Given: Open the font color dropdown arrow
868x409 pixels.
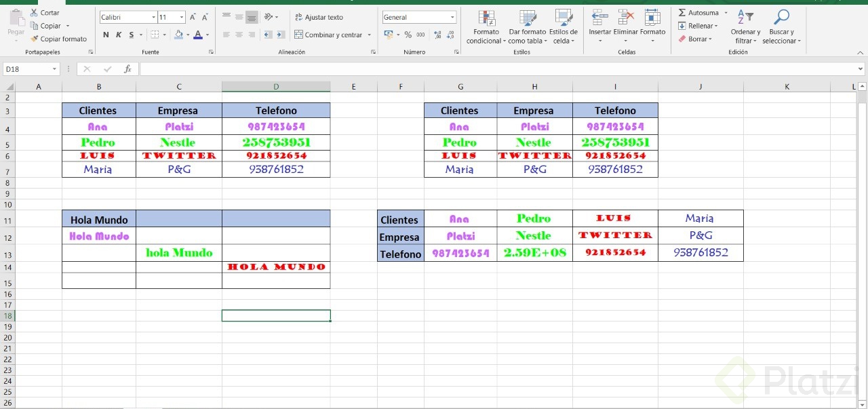Looking at the screenshot, I should coord(206,35).
